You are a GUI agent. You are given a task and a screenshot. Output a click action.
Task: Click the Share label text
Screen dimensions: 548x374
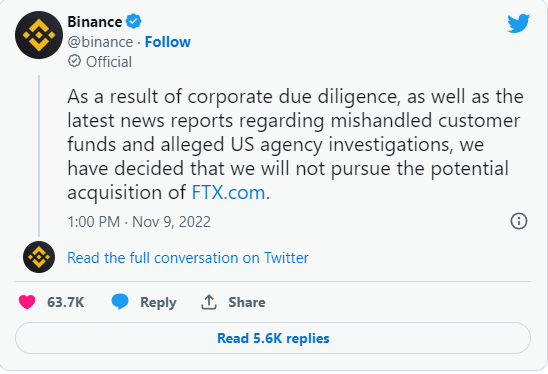[x=247, y=302]
